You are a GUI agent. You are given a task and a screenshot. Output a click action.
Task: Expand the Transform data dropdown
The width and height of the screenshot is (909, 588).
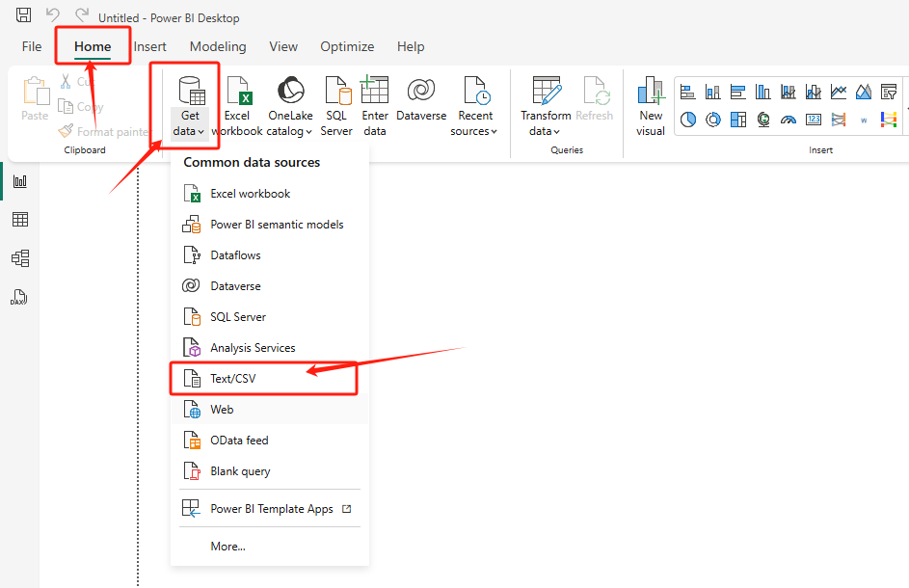546,106
